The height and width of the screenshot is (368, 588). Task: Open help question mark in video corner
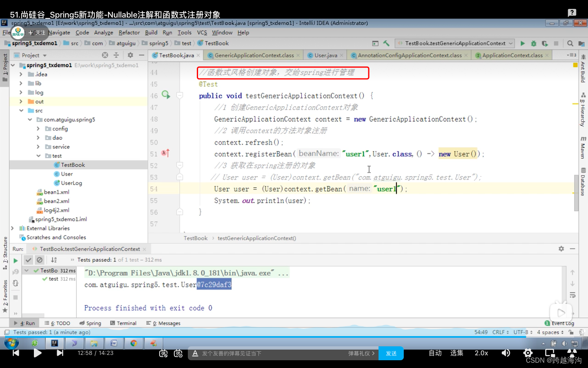[572, 13]
